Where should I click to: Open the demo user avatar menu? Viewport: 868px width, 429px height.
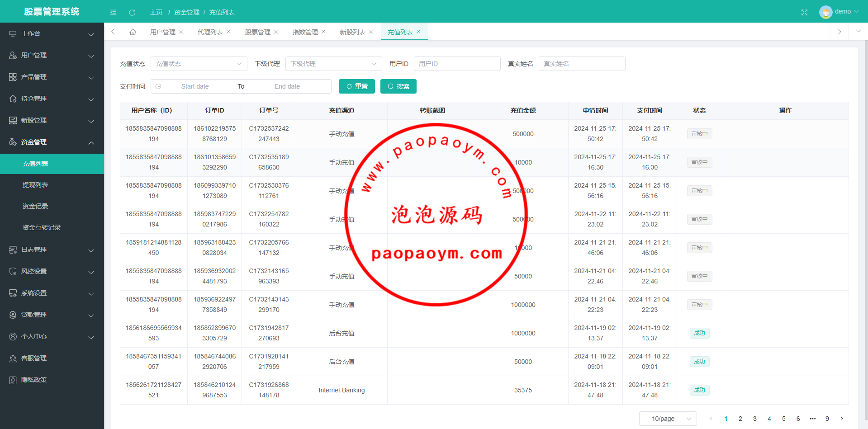click(x=839, y=12)
